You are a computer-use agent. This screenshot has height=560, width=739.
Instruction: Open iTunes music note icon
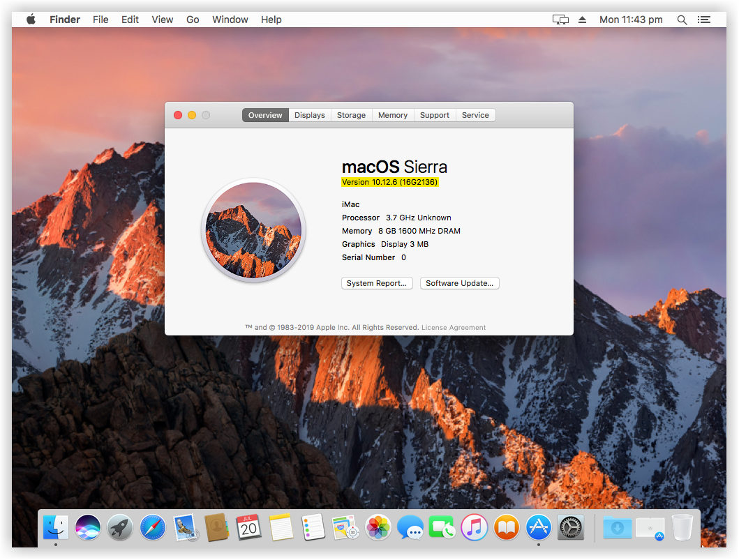[x=474, y=527]
